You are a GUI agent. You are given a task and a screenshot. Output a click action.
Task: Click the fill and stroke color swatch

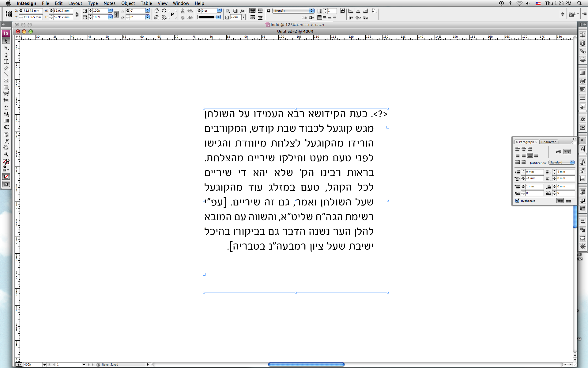pos(6,162)
